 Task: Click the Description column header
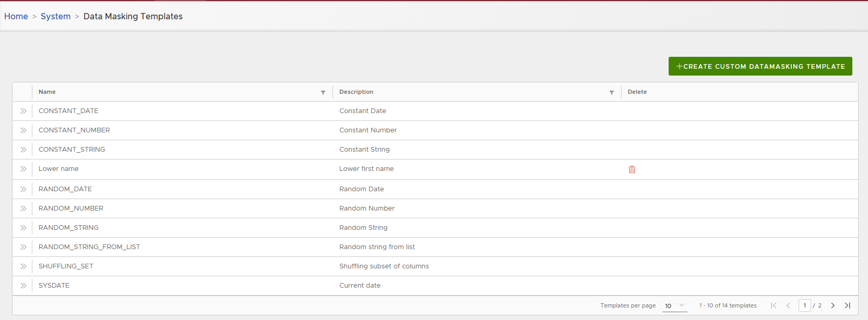click(x=356, y=92)
